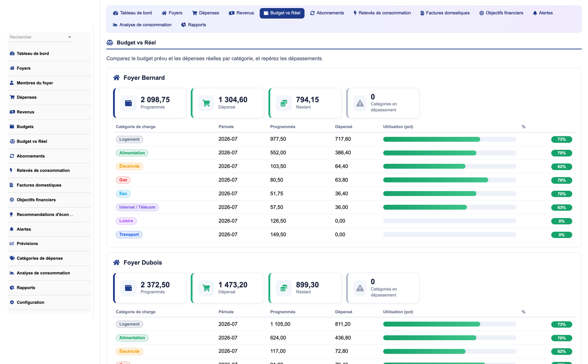Image resolution: width=588 pixels, height=364 pixels.
Task: Click the Abonnements sync icon in sidebar
Action: (x=12, y=156)
